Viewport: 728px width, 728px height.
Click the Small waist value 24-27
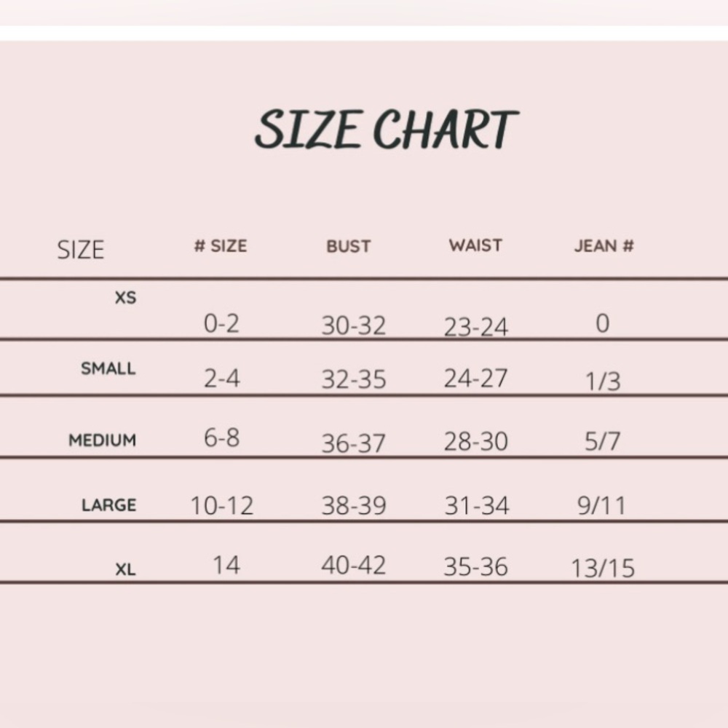point(476,379)
